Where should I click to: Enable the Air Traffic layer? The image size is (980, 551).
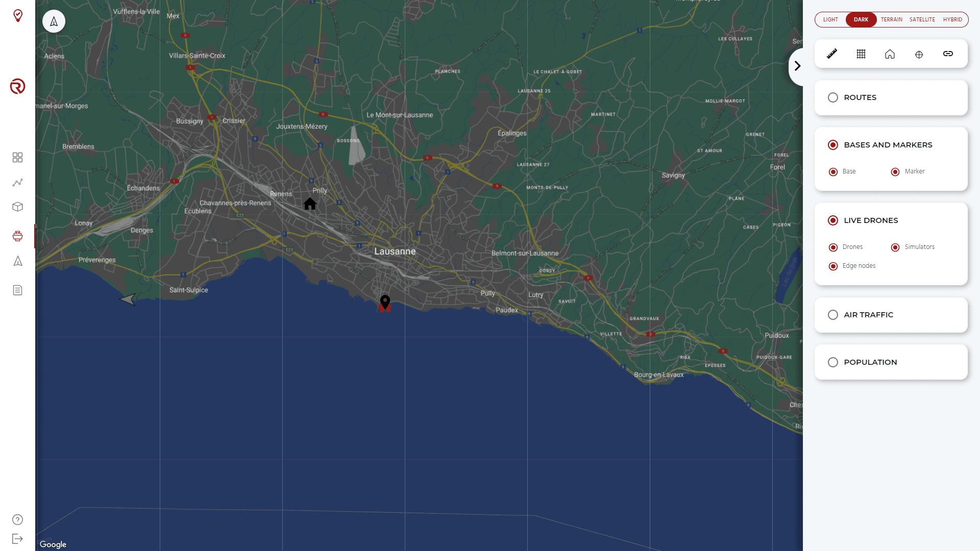[x=833, y=315]
